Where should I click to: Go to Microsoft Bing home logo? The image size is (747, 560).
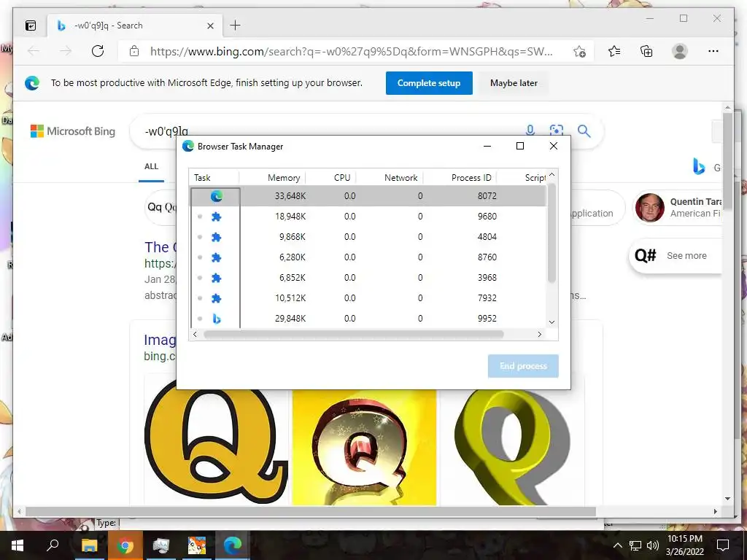[73, 131]
